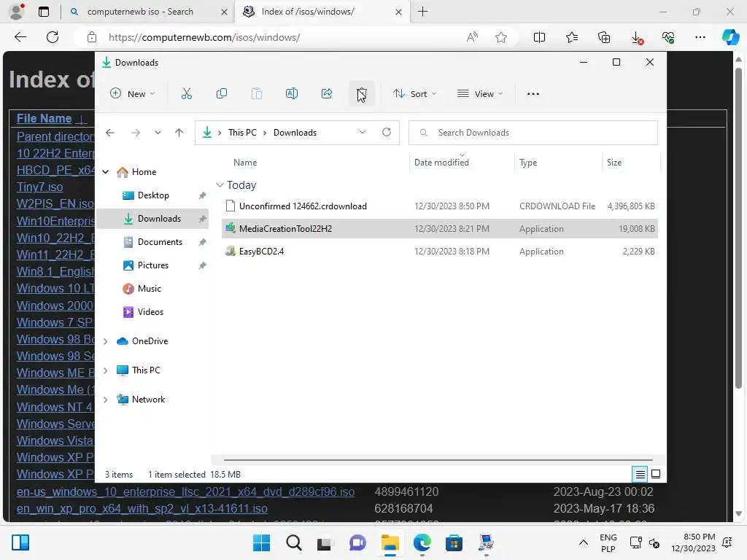Click File Name header link in browser
This screenshot has width=747, height=560.
click(44, 118)
